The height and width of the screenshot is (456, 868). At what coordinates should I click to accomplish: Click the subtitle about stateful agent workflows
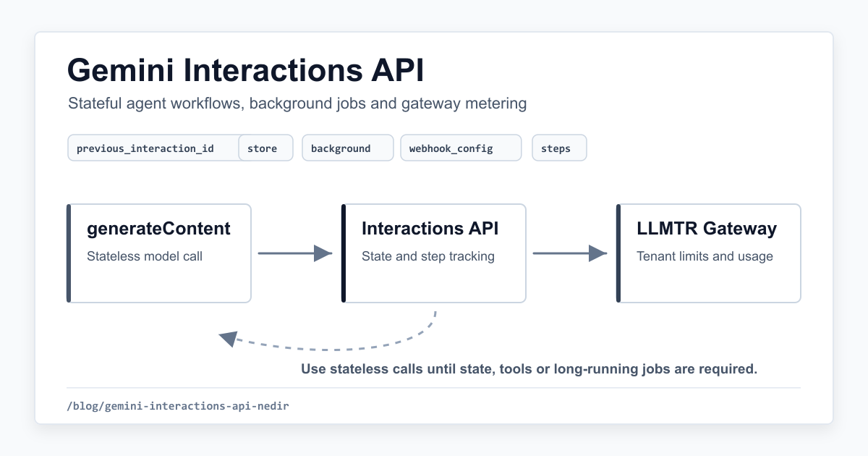tap(297, 104)
